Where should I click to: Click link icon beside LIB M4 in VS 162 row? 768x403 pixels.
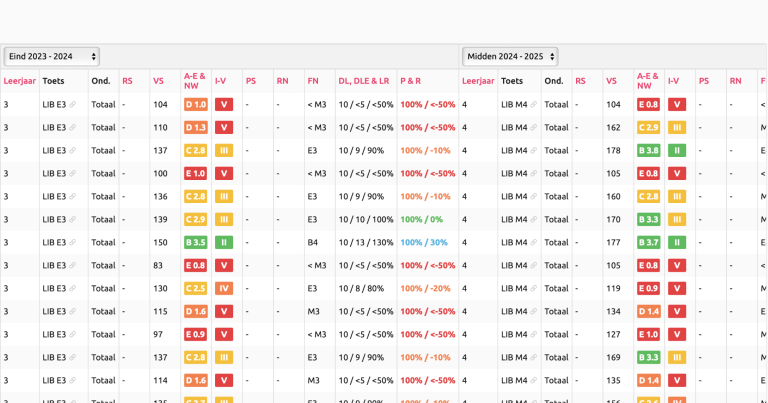pos(533,128)
